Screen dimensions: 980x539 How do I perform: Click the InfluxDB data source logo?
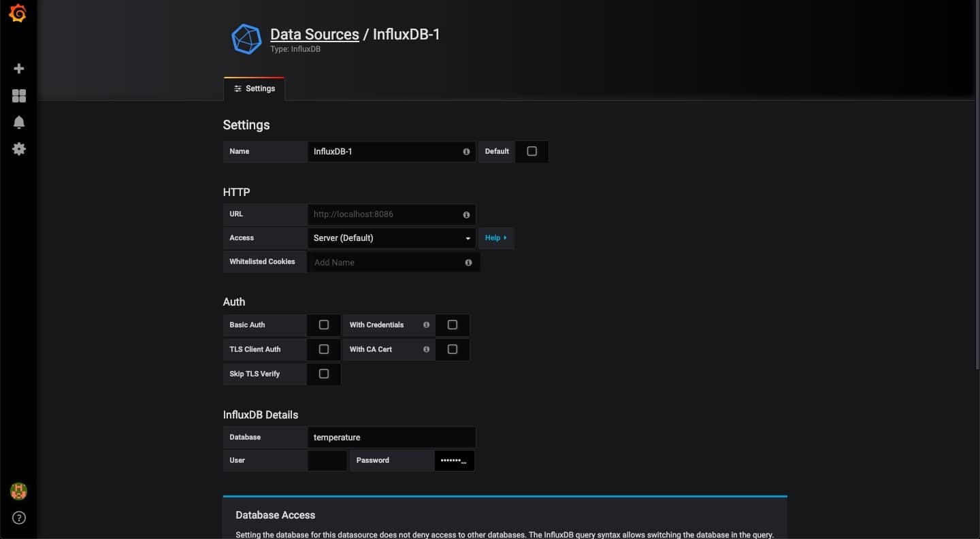(x=246, y=39)
